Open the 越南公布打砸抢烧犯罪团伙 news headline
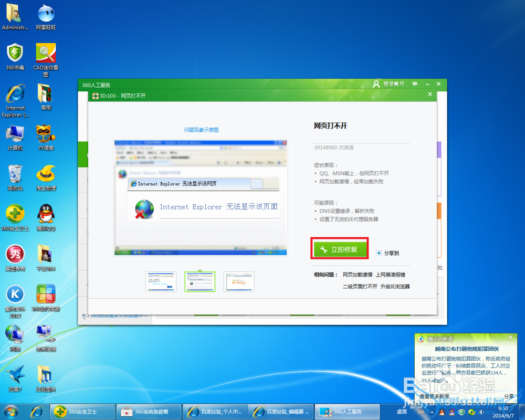 (467, 349)
